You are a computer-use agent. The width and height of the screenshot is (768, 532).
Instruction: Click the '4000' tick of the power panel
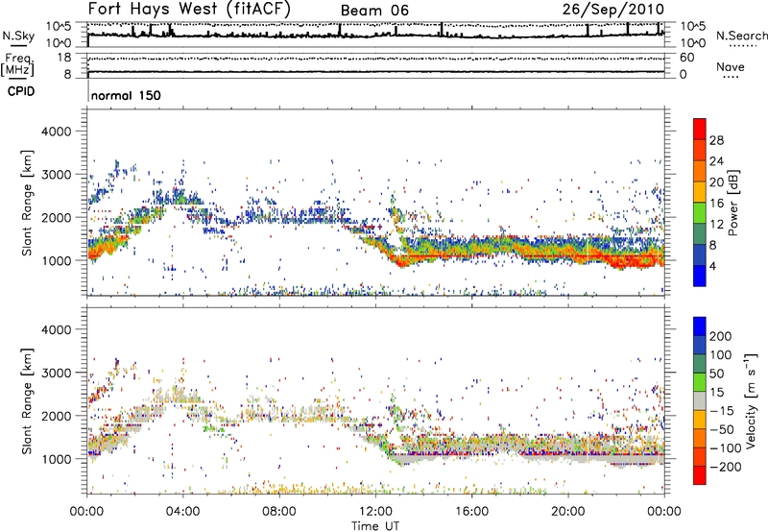point(57,132)
